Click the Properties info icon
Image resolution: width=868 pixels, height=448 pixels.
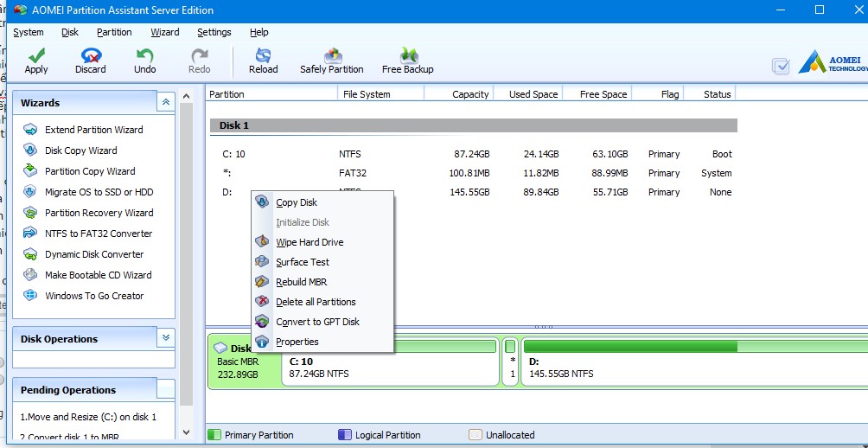pyautogui.click(x=262, y=342)
